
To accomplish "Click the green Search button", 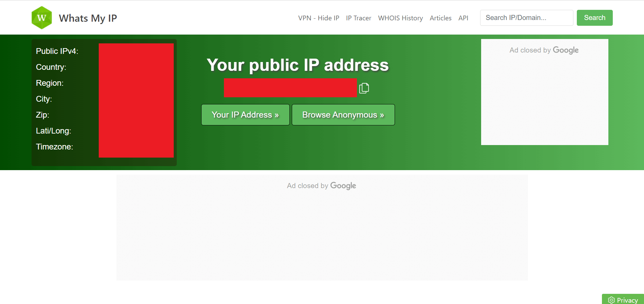I will pos(594,18).
